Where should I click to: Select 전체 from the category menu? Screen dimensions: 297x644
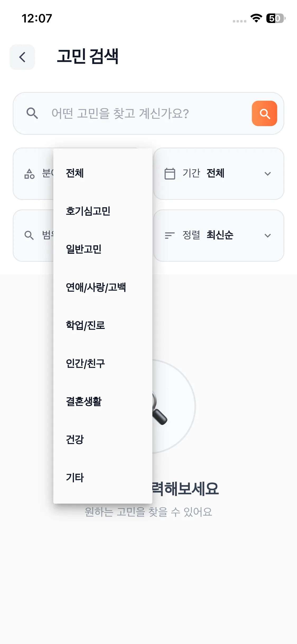[75, 173]
